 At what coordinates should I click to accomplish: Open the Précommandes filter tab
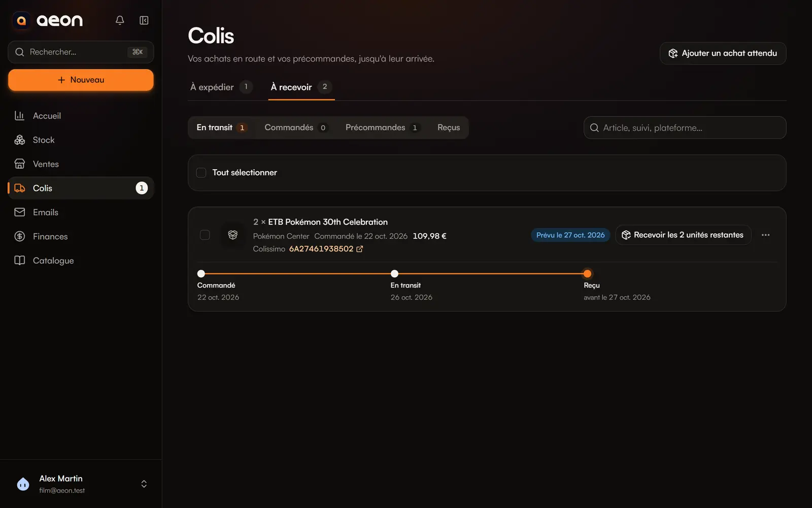point(383,128)
